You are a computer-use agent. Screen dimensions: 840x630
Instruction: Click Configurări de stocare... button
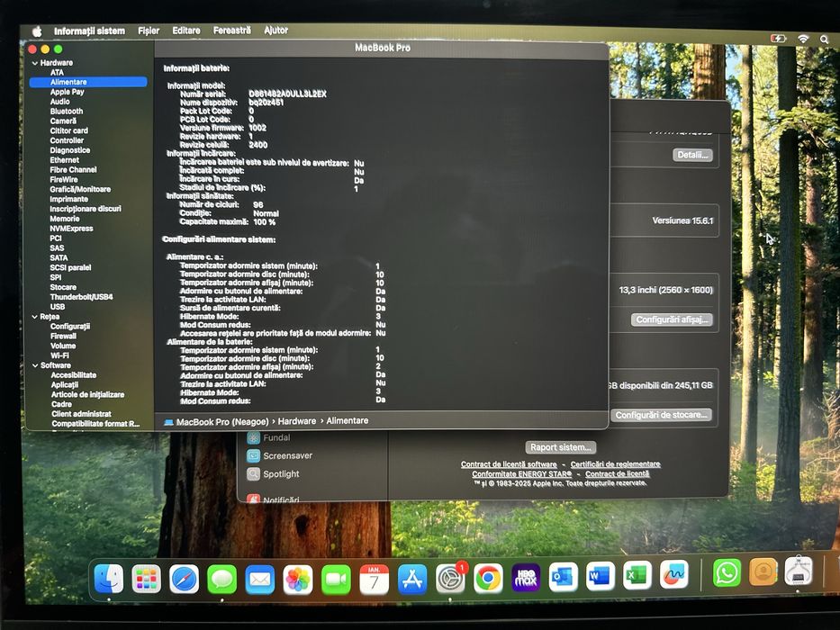coord(661,415)
